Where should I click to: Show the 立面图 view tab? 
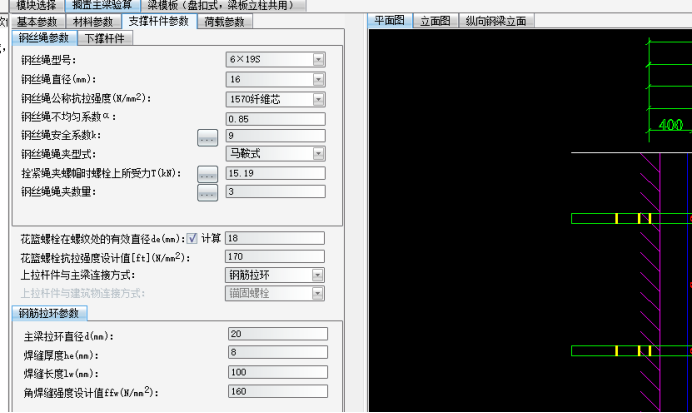[x=436, y=21]
